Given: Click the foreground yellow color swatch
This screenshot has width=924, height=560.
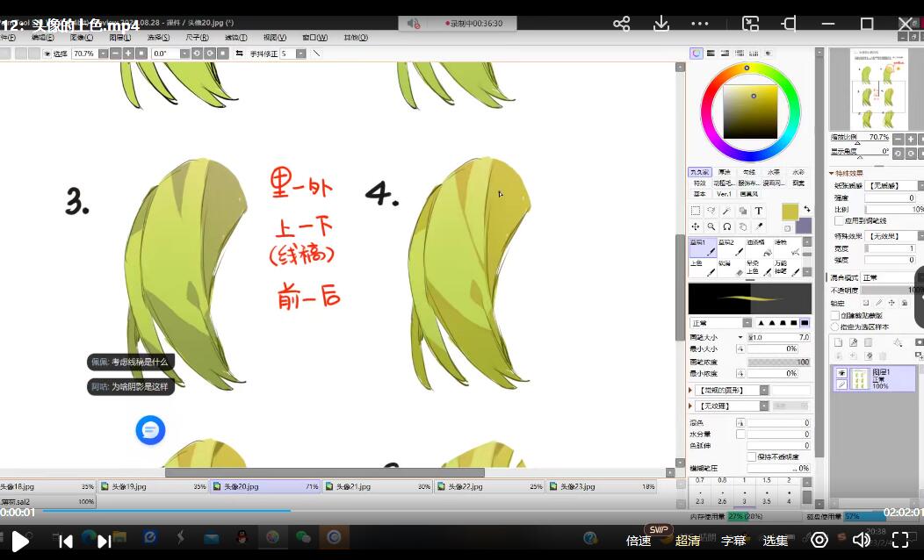Looking at the screenshot, I should pos(790,212).
